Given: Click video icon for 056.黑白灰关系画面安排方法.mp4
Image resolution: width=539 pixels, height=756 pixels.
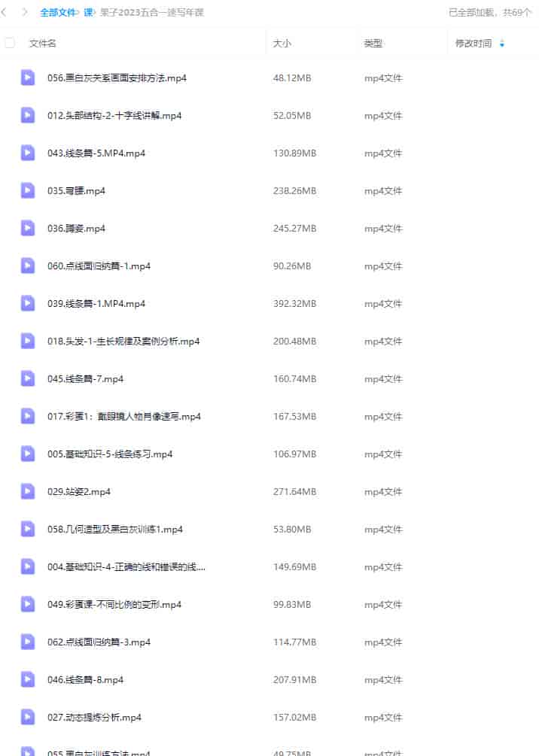Looking at the screenshot, I should (28, 77).
